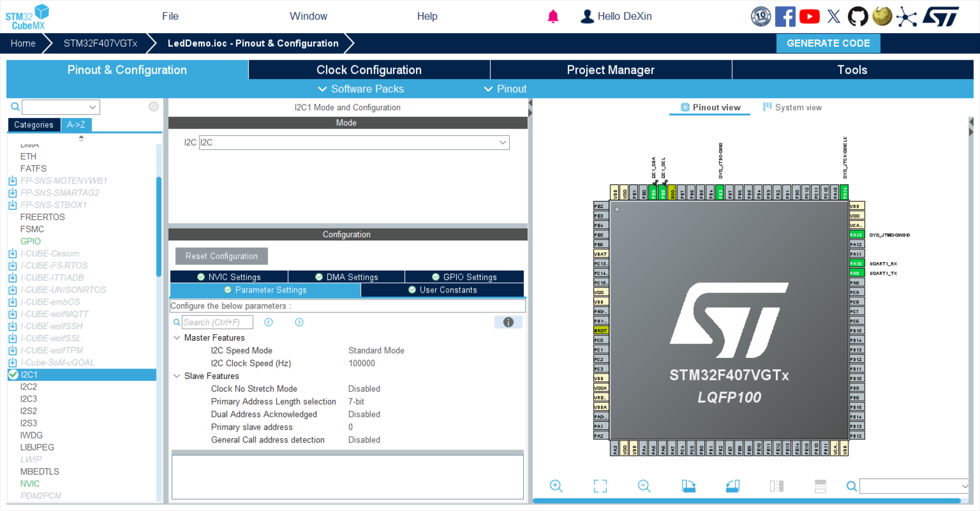Open the wiki globe icon
The image size is (980, 511).
click(882, 16)
